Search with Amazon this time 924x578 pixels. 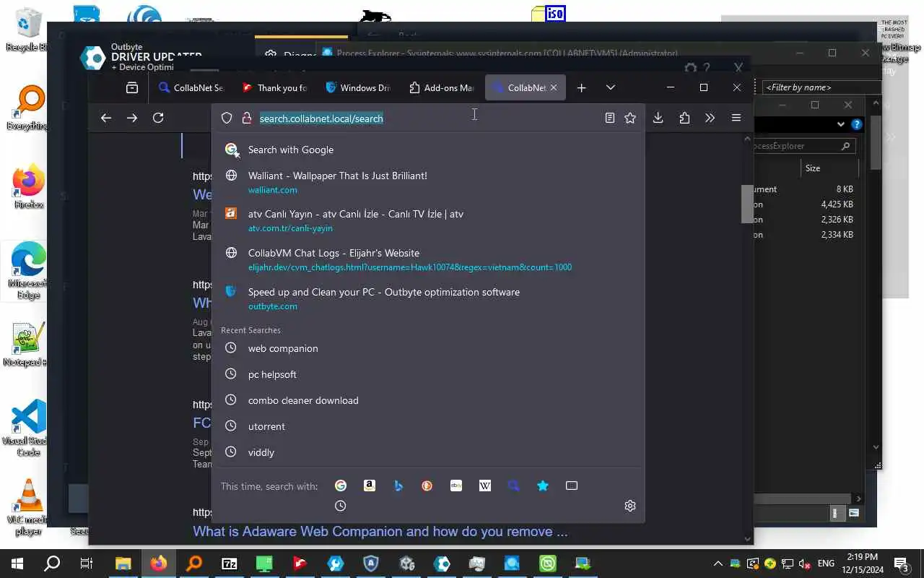[370, 486]
